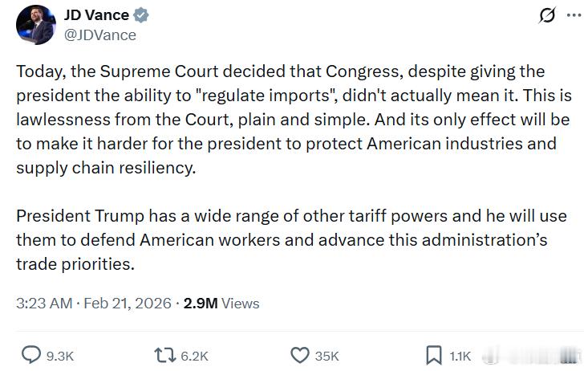Repost this tweet using the retweet icon

pyautogui.click(x=164, y=355)
